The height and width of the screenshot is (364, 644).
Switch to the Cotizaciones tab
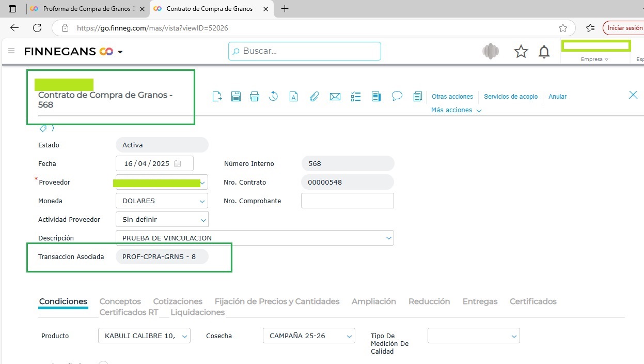point(178,301)
